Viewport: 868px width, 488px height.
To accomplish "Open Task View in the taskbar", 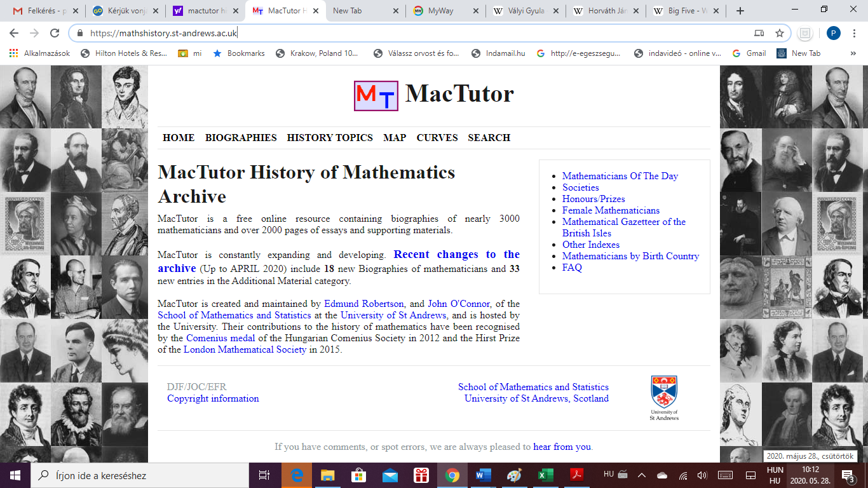I will point(264,475).
